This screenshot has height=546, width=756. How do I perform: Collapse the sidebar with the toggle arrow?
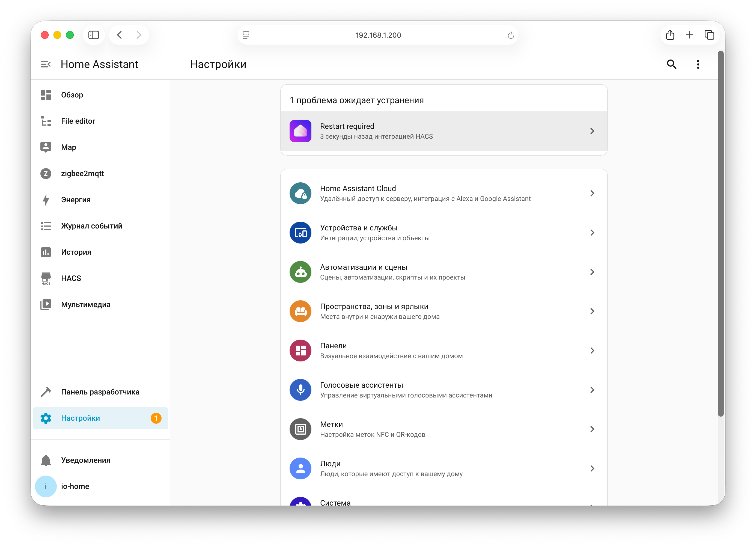coord(46,64)
